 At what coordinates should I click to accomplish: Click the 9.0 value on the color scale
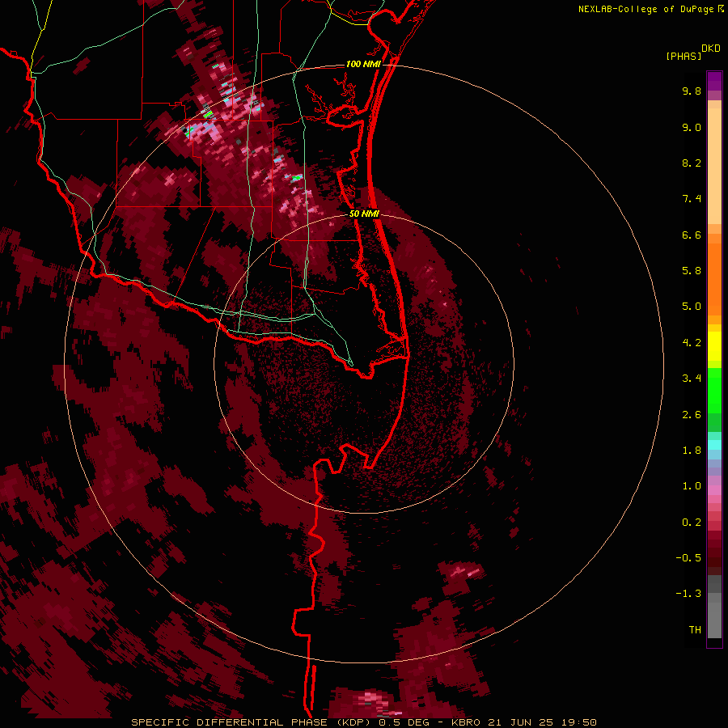(x=692, y=127)
